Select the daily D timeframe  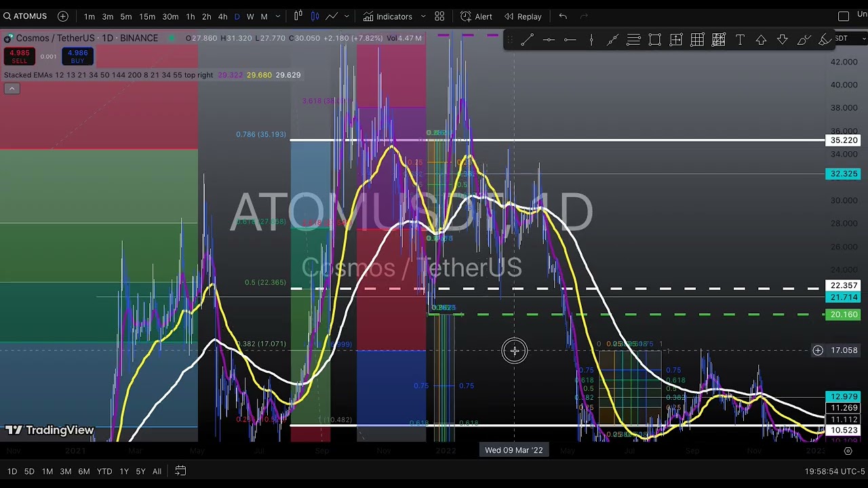coord(237,16)
